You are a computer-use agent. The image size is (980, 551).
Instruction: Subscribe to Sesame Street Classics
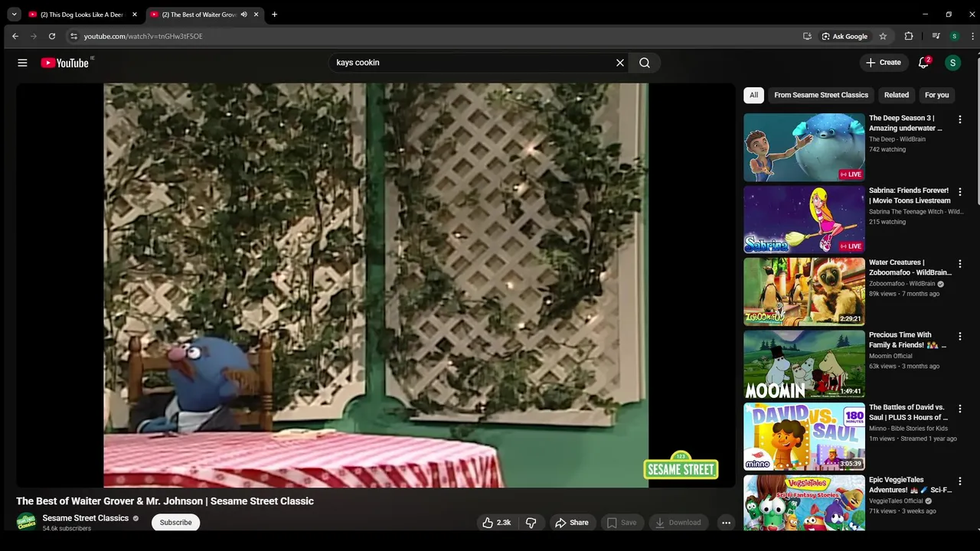coord(175,523)
